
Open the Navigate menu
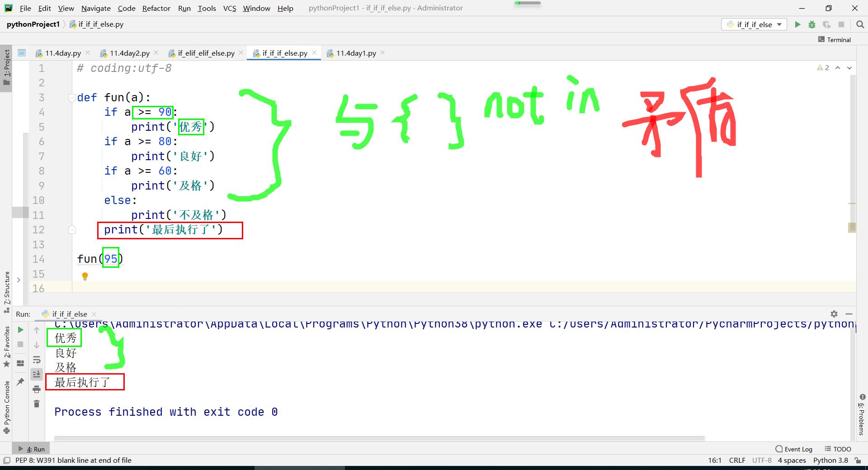point(96,8)
